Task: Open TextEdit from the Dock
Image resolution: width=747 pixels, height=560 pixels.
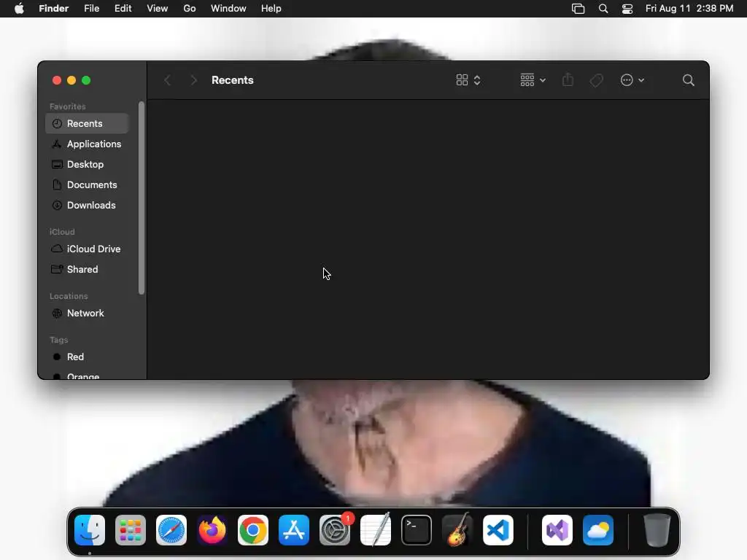Action: point(376,530)
